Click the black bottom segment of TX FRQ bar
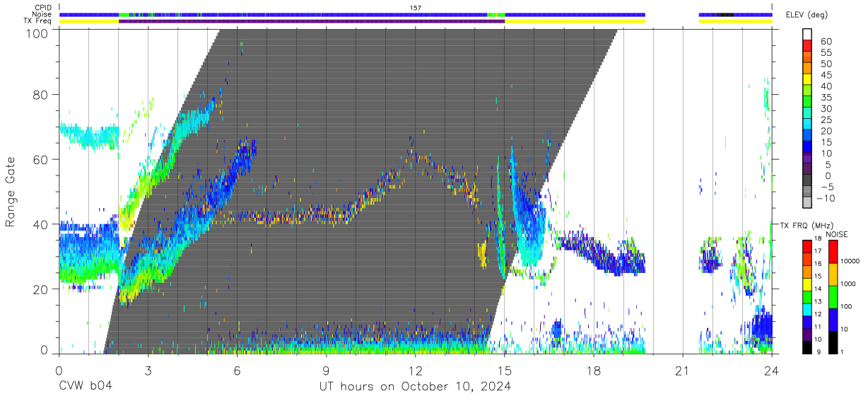868x401 pixels. [x=807, y=347]
